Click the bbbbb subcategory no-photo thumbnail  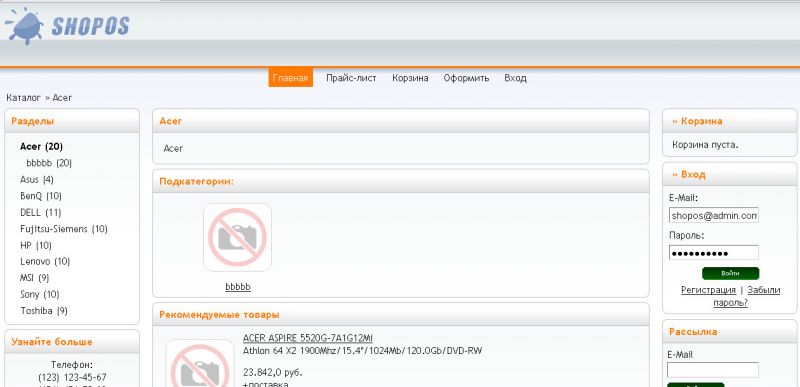[x=237, y=238]
